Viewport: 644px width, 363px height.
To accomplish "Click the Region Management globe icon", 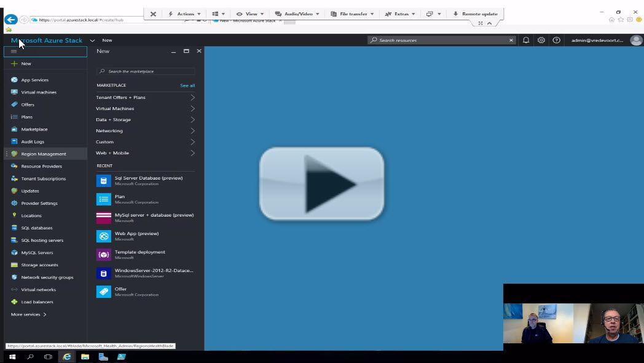I will [14, 154].
